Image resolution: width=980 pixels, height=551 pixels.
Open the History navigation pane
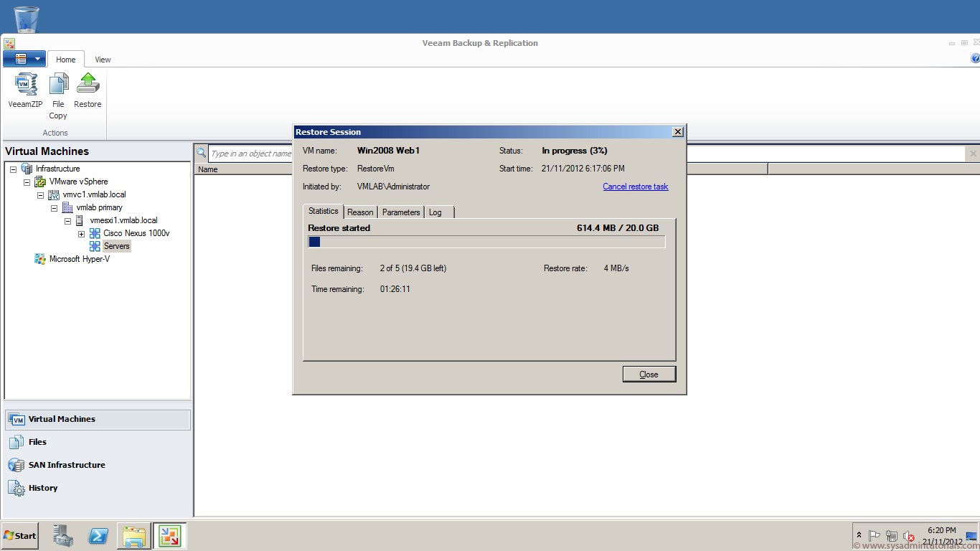(98, 488)
